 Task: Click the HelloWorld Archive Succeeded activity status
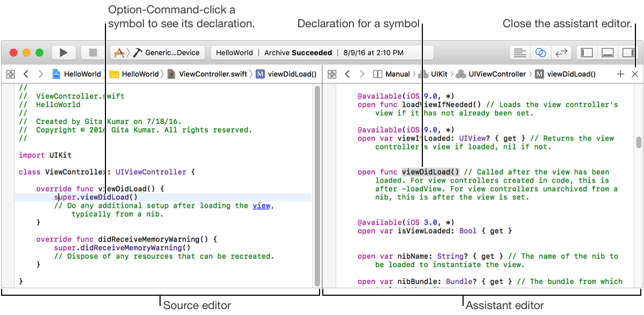(322, 52)
